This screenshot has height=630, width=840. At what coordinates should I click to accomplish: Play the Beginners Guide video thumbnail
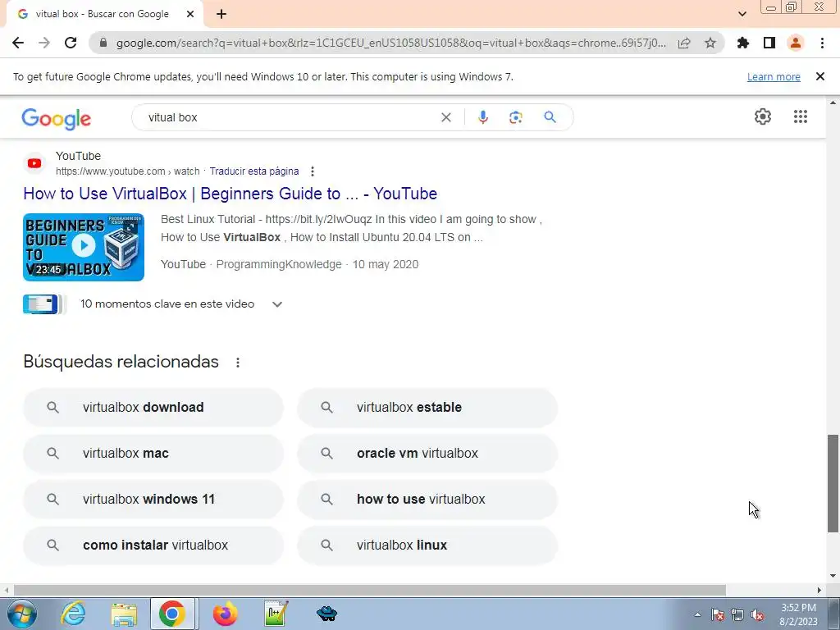point(84,247)
